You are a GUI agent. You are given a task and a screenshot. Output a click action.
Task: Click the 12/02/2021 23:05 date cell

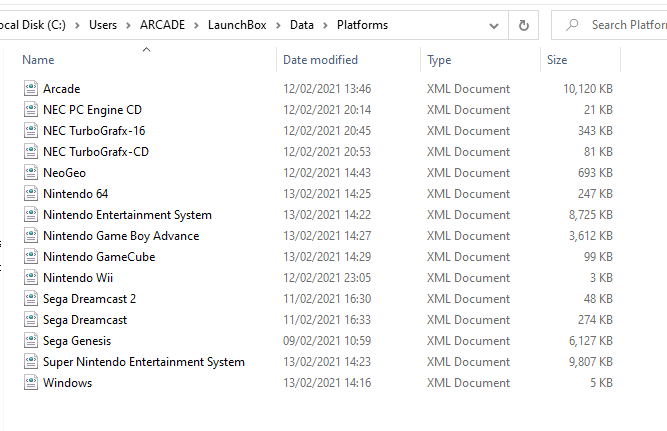click(327, 278)
